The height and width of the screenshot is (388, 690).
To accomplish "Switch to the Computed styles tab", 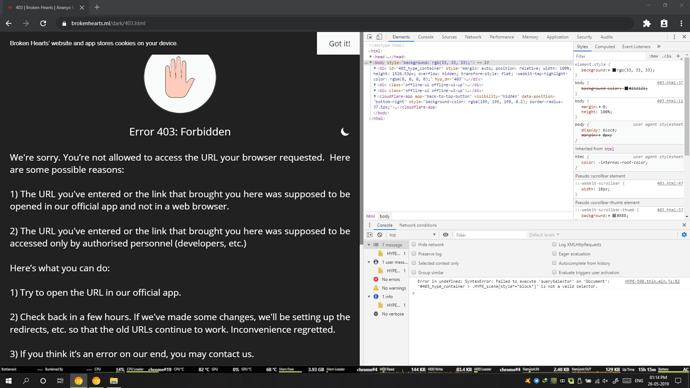I will coord(605,47).
